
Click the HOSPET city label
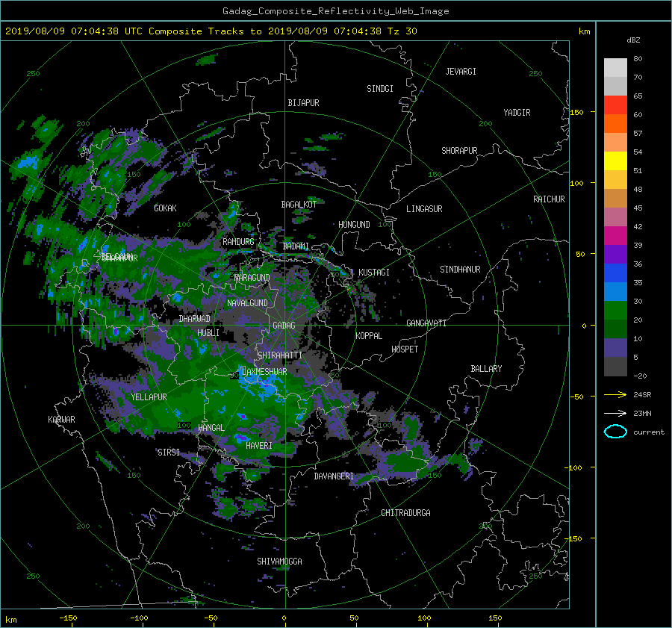coord(405,349)
